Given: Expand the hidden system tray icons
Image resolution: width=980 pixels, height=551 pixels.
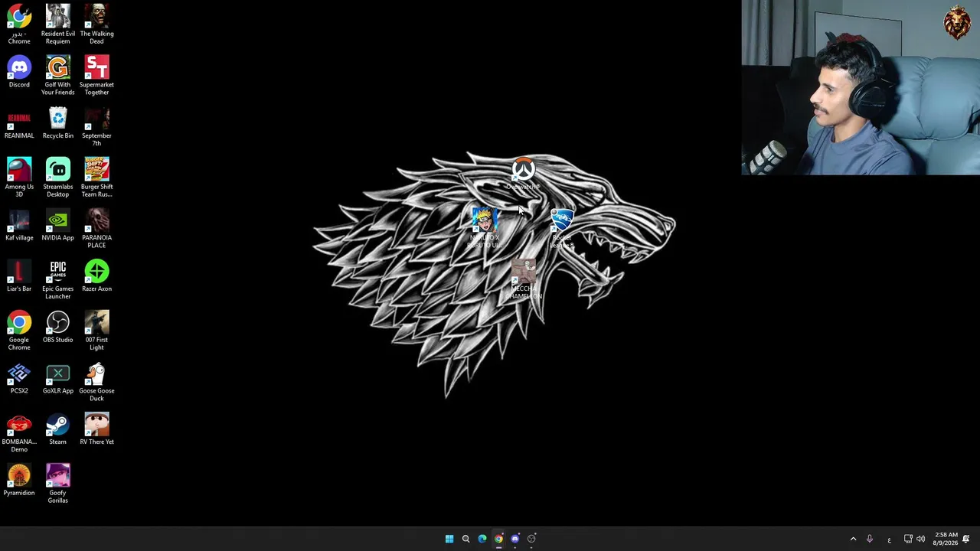Looking at the screenshot, I should tap(853, 539).
